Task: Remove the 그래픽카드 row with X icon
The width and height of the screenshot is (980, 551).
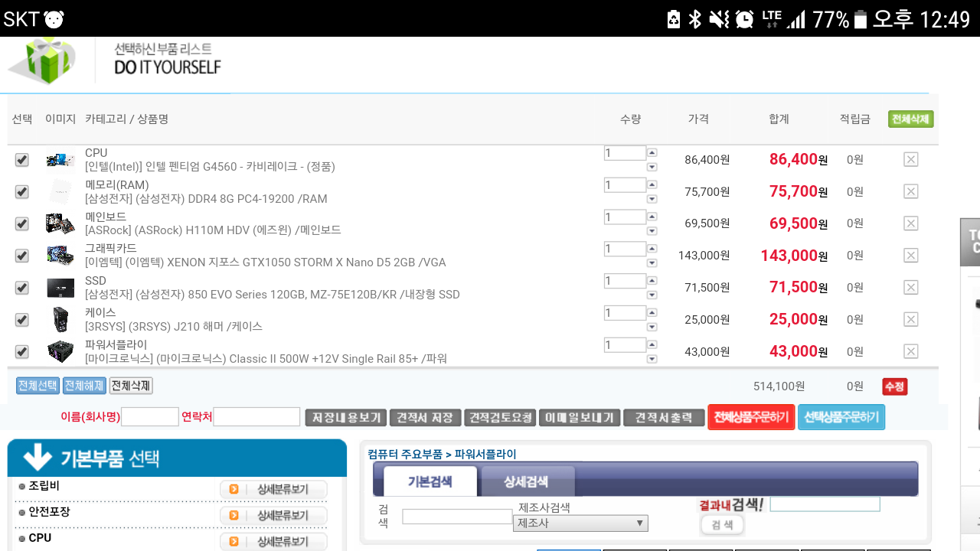Action: click(910, 255)
